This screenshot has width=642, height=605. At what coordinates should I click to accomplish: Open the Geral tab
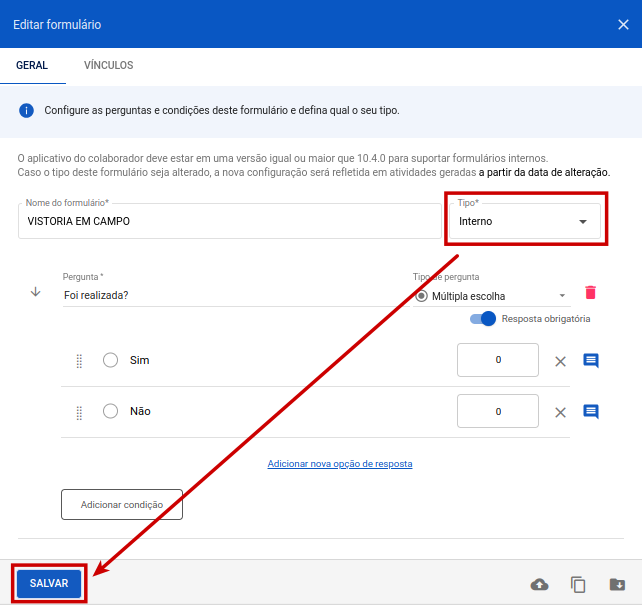point(32,66)
